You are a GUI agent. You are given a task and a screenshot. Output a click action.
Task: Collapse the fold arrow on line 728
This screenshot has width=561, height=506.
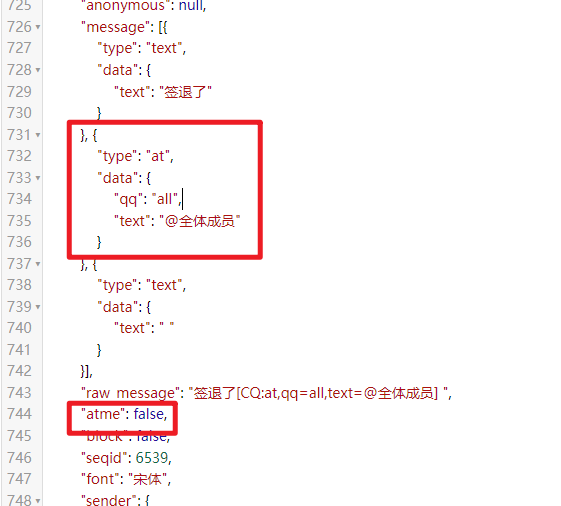tap(38, 70)
